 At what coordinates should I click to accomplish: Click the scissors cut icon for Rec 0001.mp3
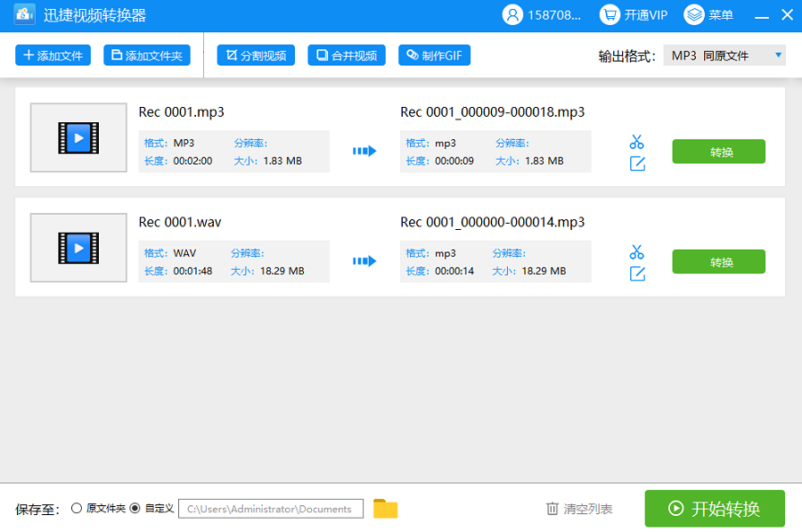coord(637,142)
